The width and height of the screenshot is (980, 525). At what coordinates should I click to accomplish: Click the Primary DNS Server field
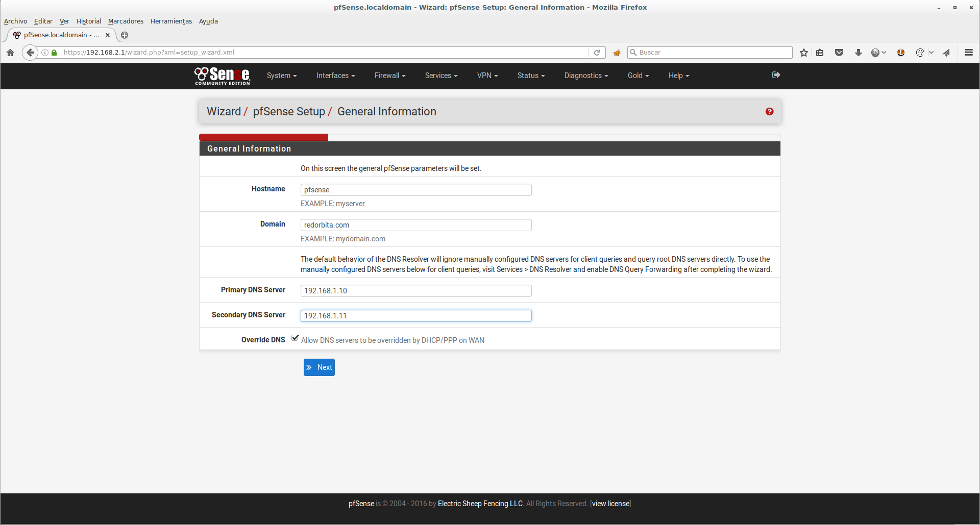415,291
